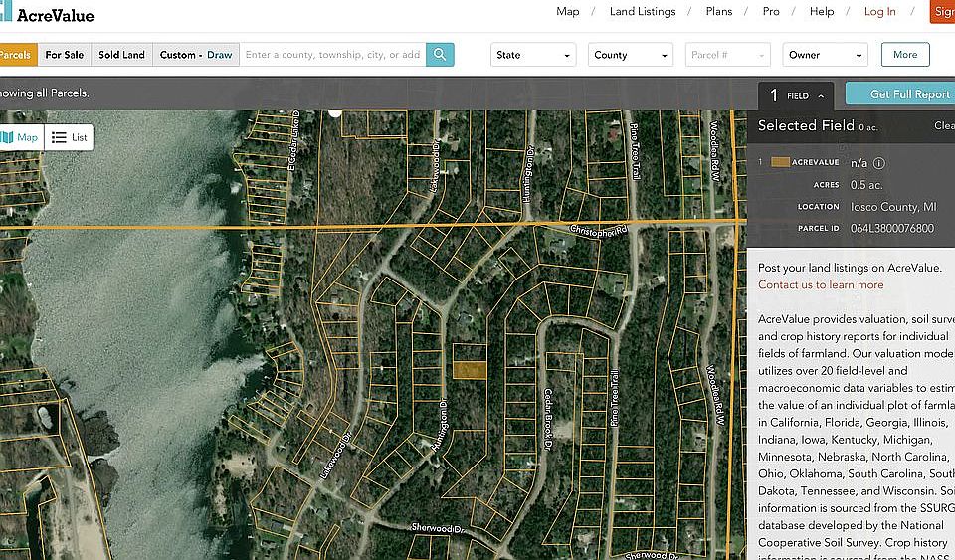
Task: Click the list icon in List toggle
Action: [59, 137]
